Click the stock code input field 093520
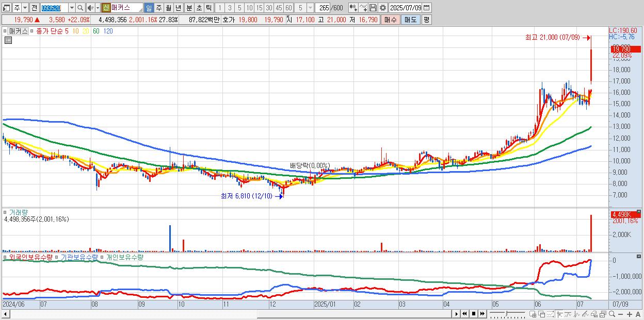 54,8
